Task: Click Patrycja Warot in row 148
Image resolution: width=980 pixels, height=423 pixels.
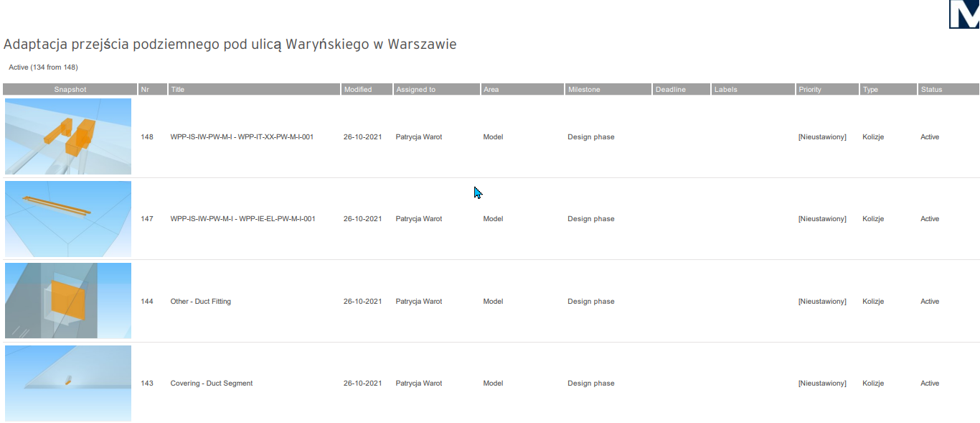Action: [419, 136]
